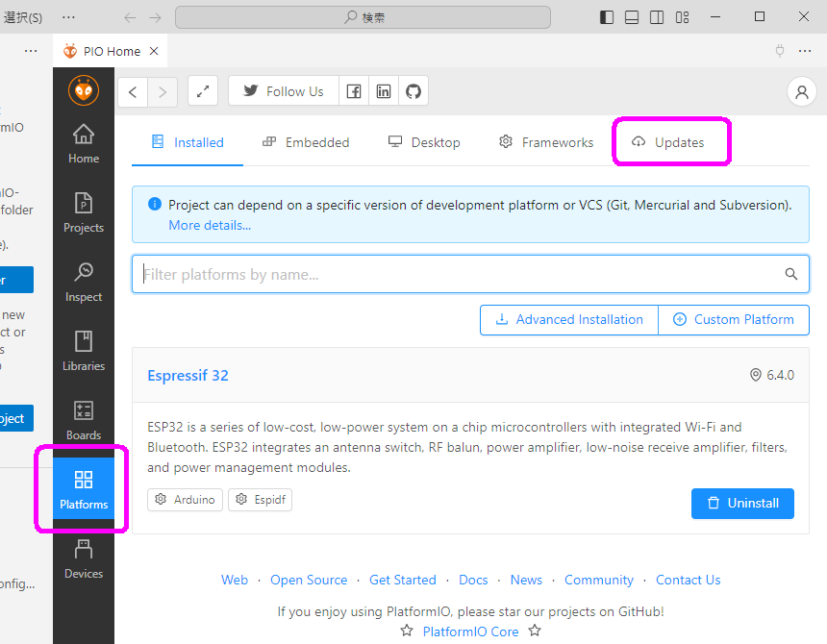The height and width of the screenshot is (644, 827).
Task: Open the Web footer link
Action: (235, 580)
